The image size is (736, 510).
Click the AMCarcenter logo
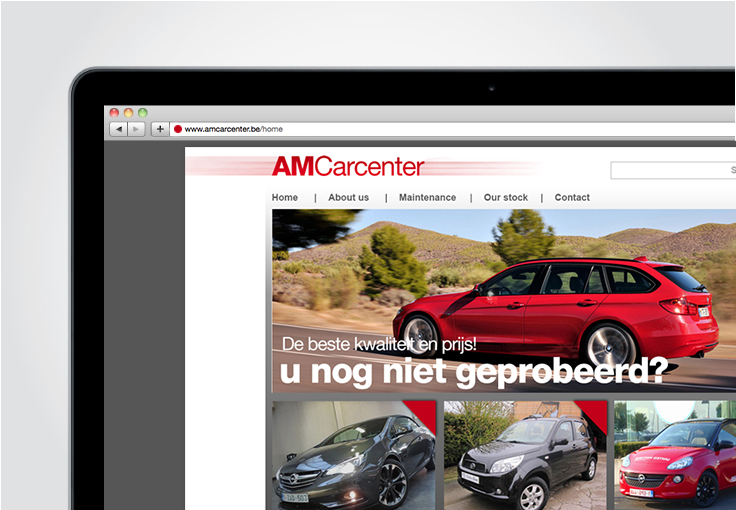[348, 167]
